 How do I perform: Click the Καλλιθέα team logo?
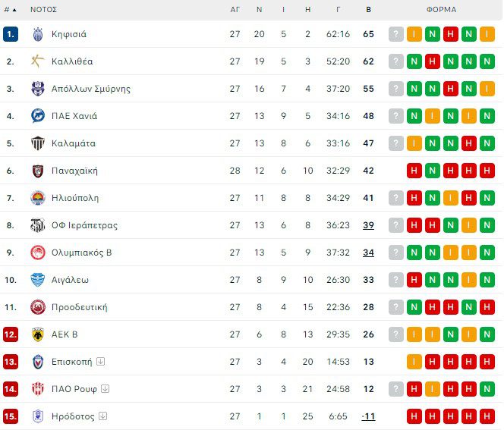tap(38, 61)
